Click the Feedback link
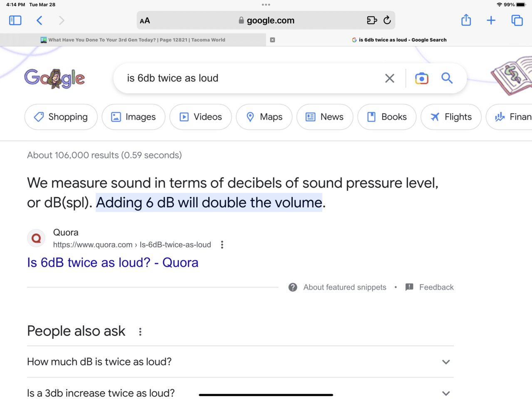The height and width of the screenshot is (399, 532). 436,287
